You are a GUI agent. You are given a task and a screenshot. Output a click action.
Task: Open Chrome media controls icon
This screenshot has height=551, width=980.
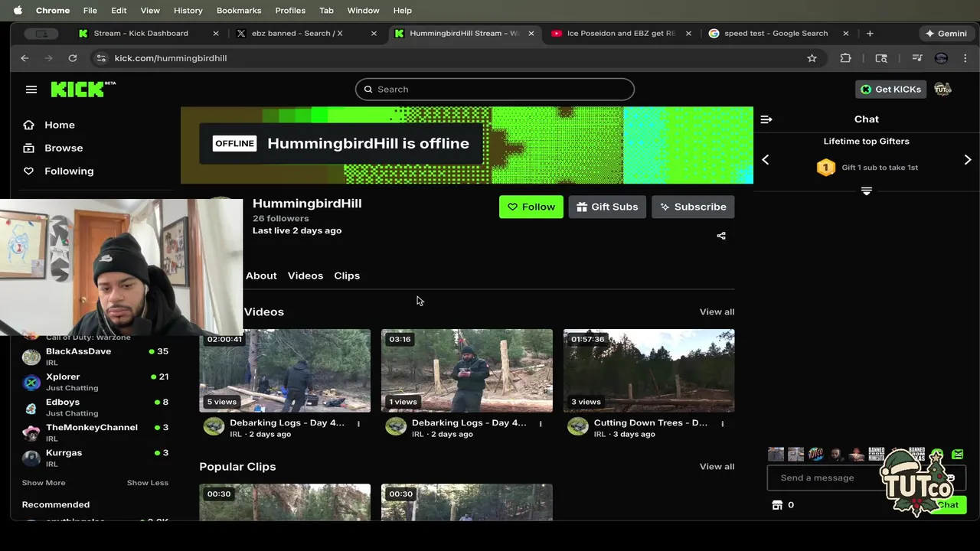click(916, 58)
